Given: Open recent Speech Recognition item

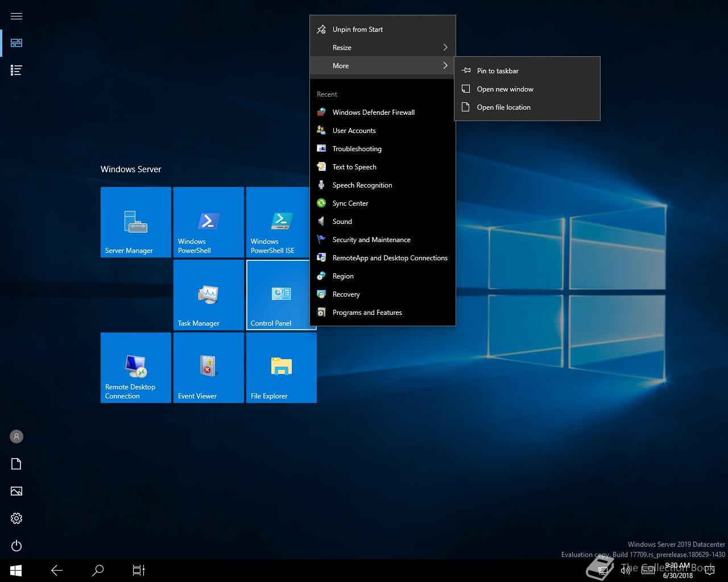Looking at the screenshot, I should point(383,185).
